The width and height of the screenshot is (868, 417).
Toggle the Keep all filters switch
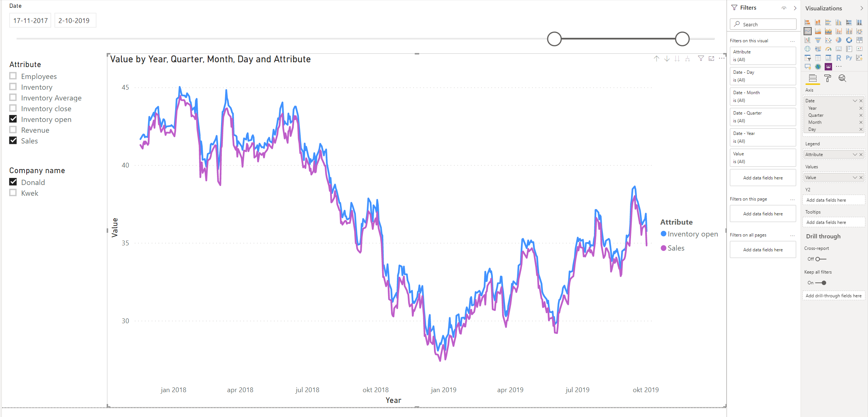[821, 283]
